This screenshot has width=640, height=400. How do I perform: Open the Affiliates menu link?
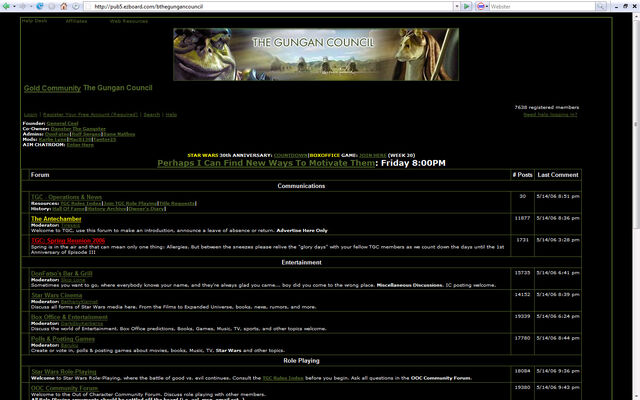76,21
